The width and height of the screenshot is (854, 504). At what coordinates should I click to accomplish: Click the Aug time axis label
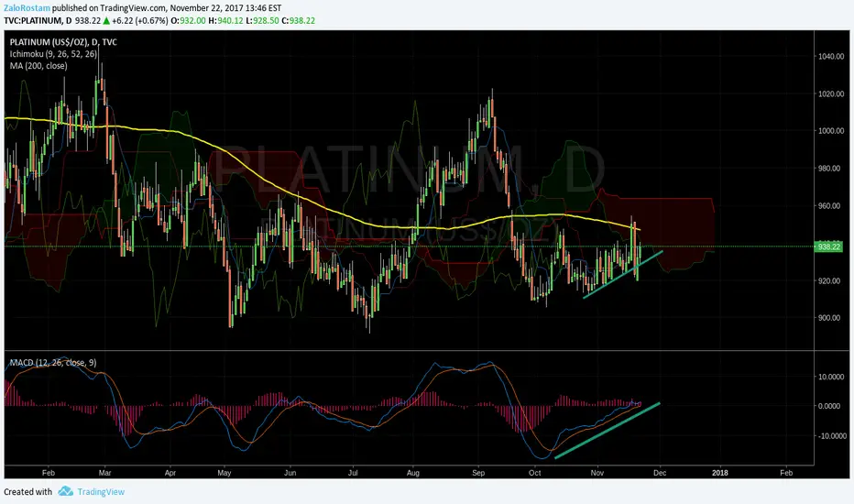413,473
